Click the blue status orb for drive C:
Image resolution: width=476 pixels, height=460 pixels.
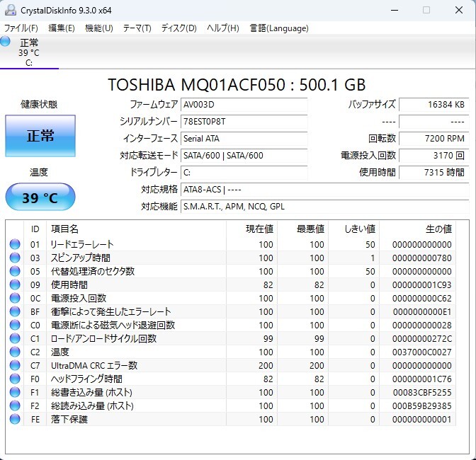(x=6, y=42)
